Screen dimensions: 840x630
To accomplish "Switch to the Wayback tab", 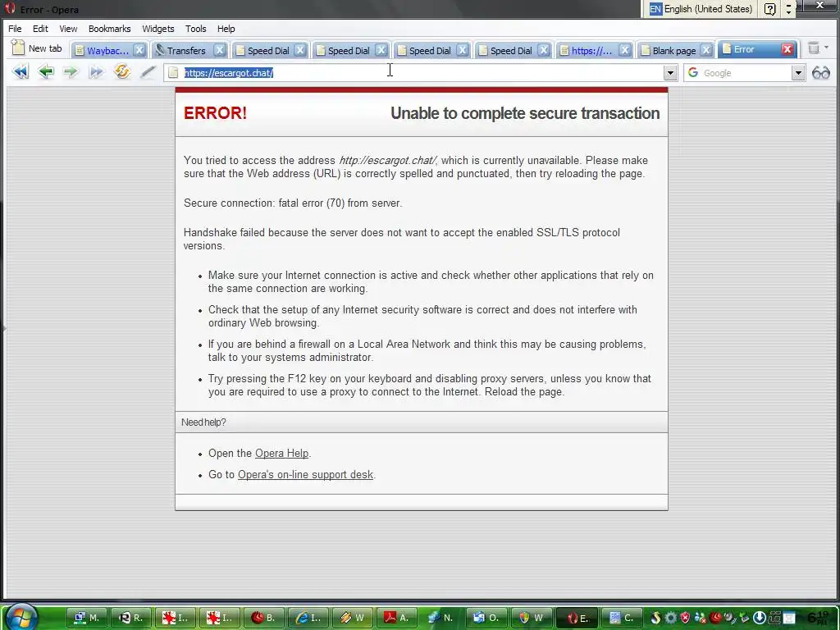I will tap(107, 50).
